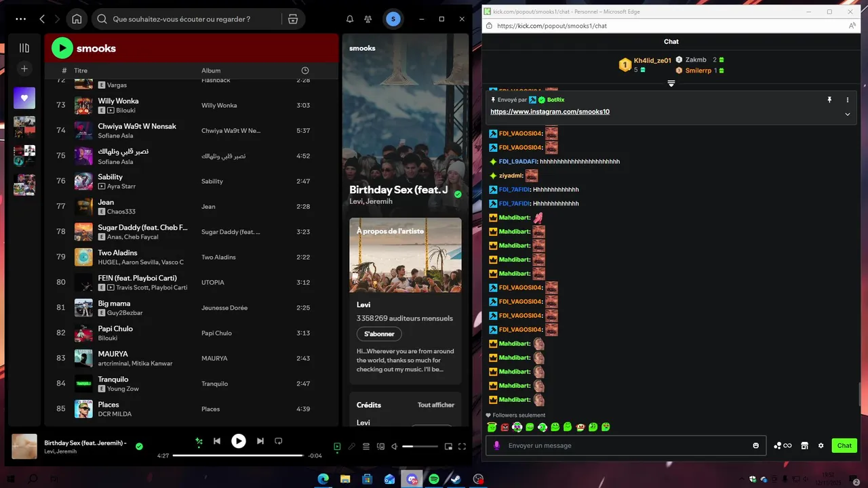The height and width of the screenshot is (488, 868).
Task: Open pinned message three-dot options
Action: tap(848, 100)
